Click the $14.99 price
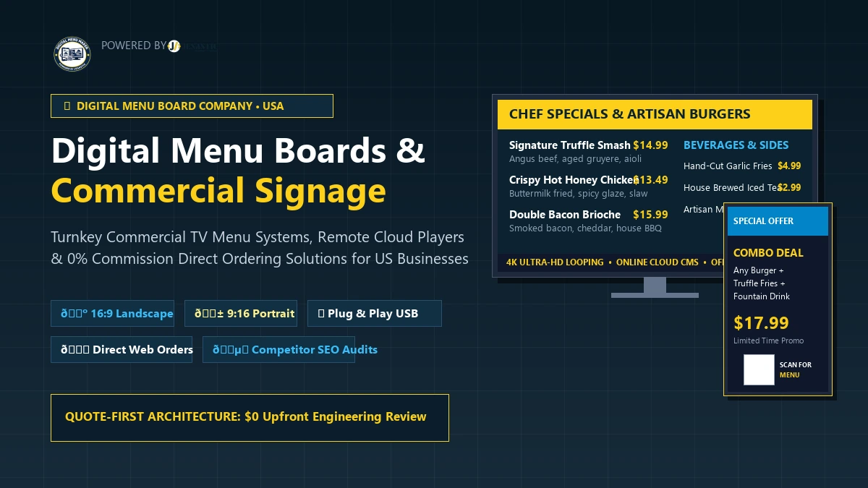The height and width of the screenshot is (488, 868). click(x=650, y=145)
